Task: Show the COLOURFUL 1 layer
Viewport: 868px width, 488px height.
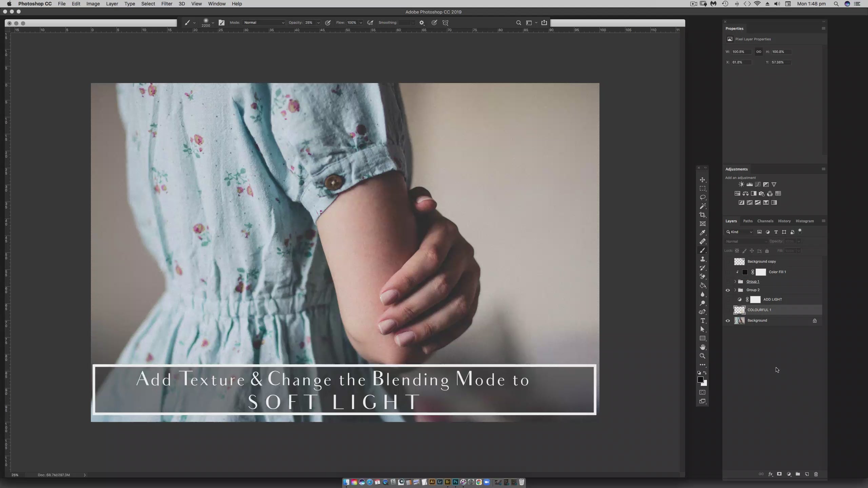Action: pyautogui.click(x=728, y=310)
